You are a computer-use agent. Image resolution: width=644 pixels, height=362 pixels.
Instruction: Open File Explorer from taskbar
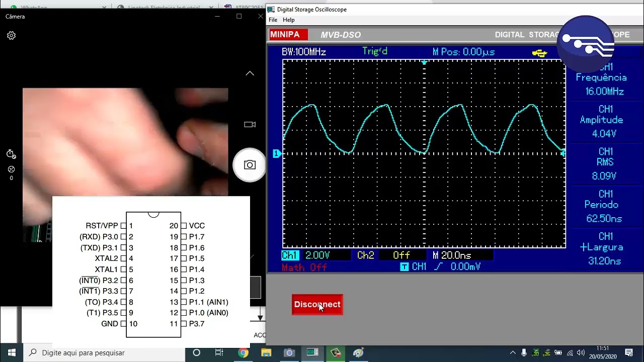pyautogui.click(x=266, y=353)
